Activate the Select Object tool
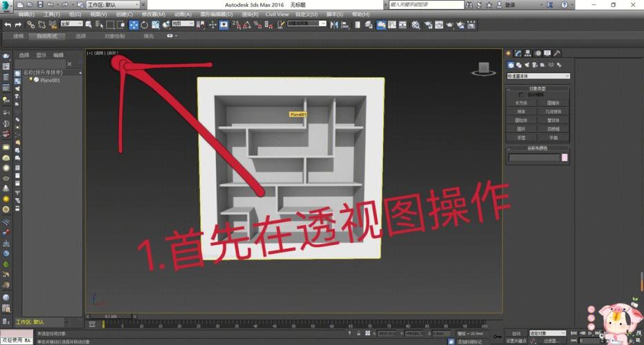Screen dimensions: 644x345 coord(88,25)
